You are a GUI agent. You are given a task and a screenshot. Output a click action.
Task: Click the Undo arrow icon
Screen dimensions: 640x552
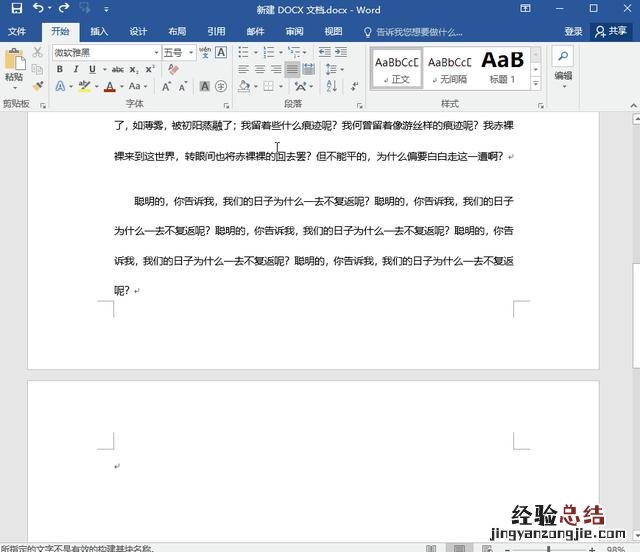pyautogui.click(x=38, y=9)
